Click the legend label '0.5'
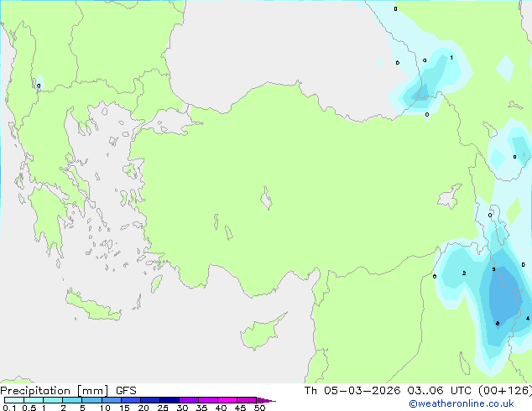 click(29, 408)
